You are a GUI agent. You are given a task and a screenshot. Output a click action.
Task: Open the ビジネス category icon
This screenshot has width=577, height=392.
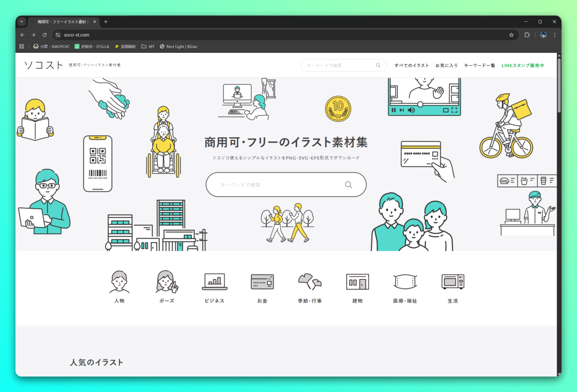(x=215, y=281)
